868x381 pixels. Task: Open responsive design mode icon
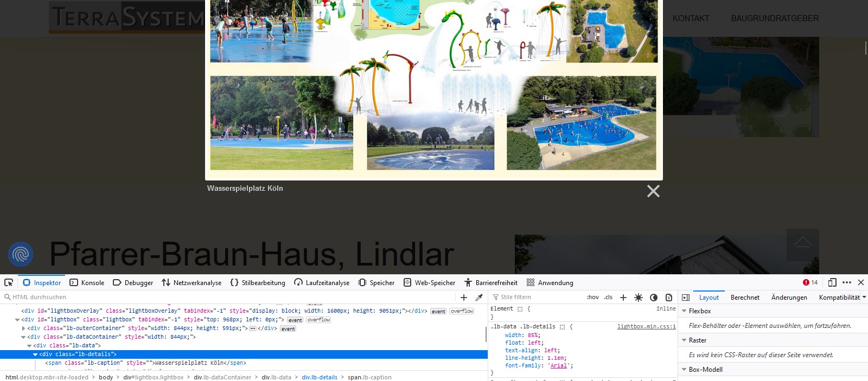[832, 282]
